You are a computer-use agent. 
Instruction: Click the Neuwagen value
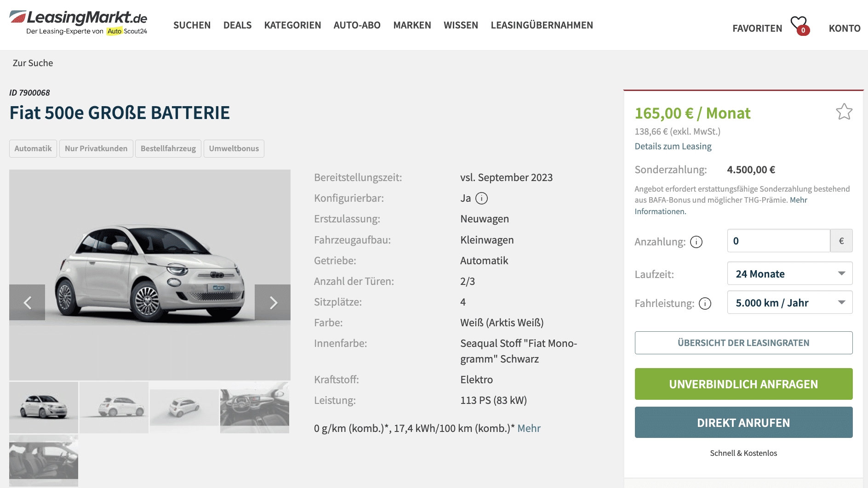pyautogui.click(x=485, y=219)
